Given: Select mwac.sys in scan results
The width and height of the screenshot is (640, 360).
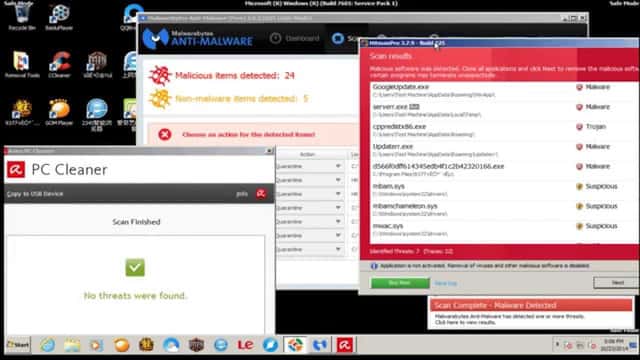Looking at the screenshot, I should (x=504, y=229).
